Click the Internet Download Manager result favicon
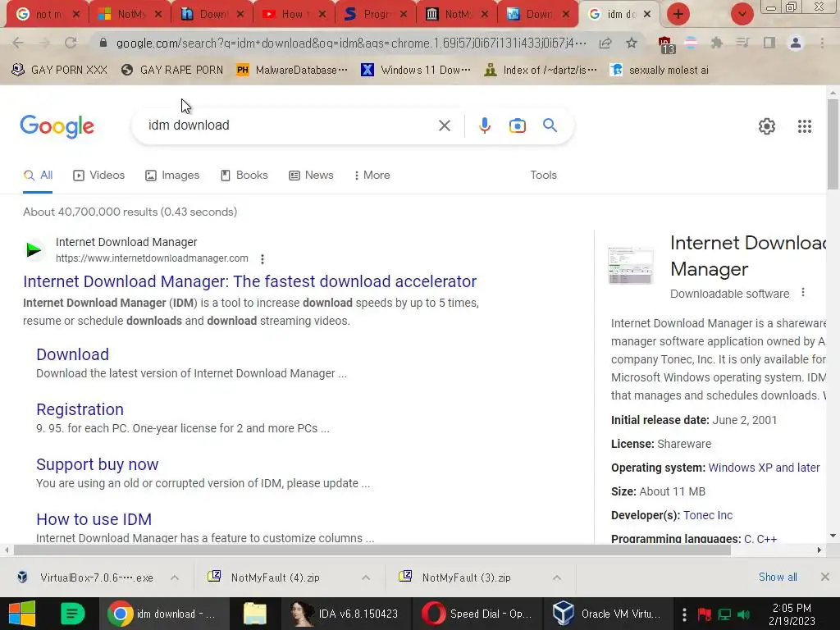Image resolution: width=840 pixels, height=630 pixels. (34, 249)
